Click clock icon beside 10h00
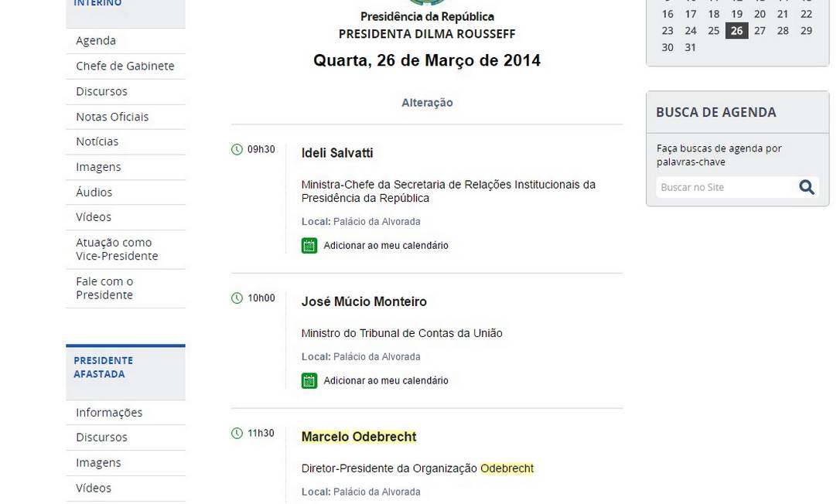Screen dimensions: 840x504 (x=237, y=298)
